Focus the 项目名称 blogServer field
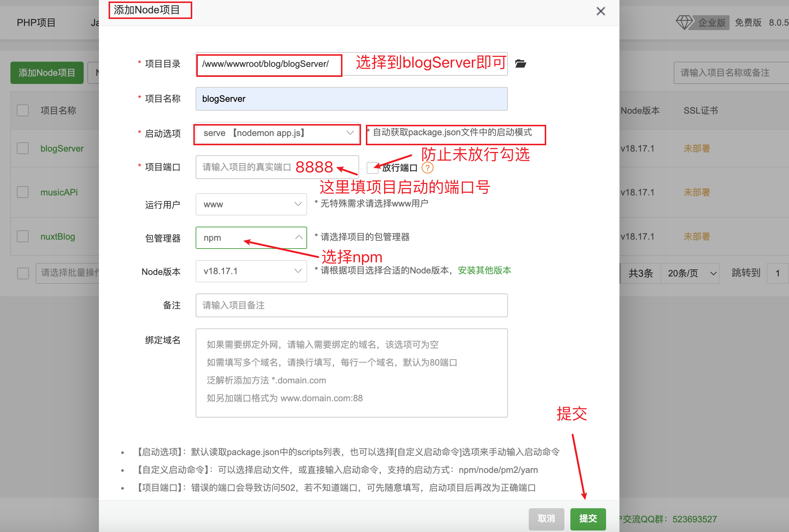This screenshot has width=789, height=532. (x=352, y=99)
